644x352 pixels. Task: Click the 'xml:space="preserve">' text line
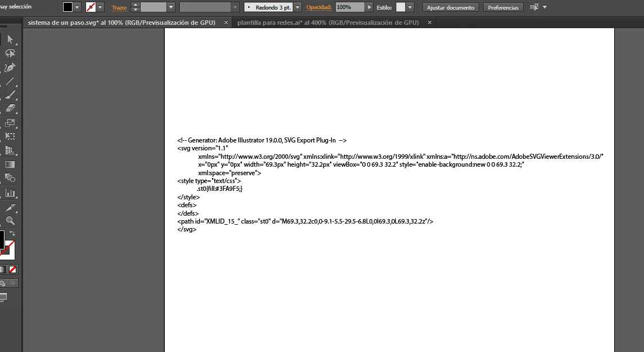coord(229,173)
